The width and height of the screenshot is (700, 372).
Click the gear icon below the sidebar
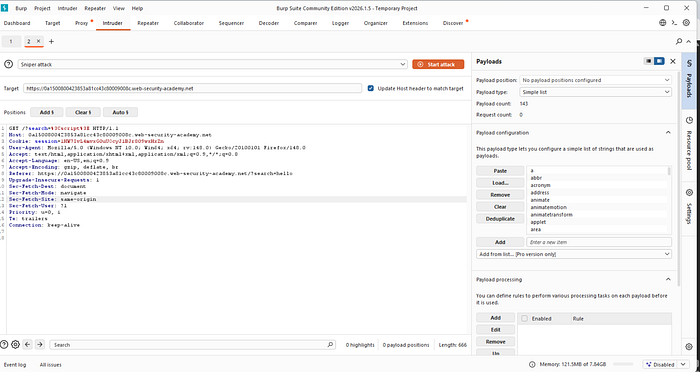[689, 347]
